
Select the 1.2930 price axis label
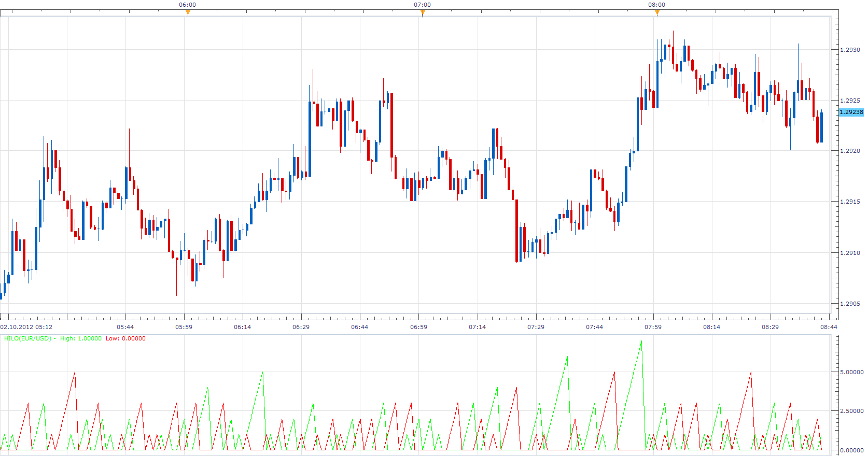[850, 50]
